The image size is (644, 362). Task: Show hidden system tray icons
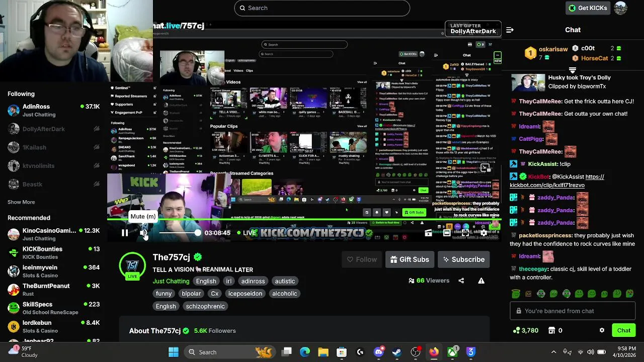coord(553,352)
